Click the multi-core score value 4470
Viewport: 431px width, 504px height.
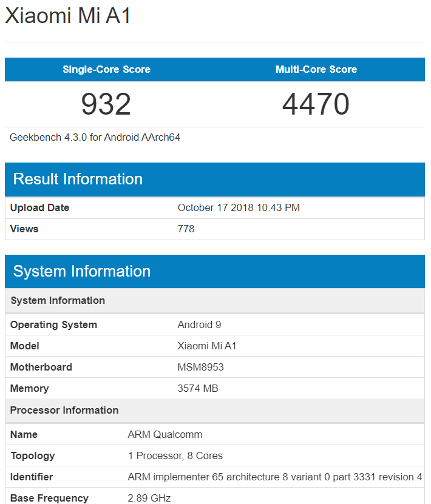tap(316, 104)
